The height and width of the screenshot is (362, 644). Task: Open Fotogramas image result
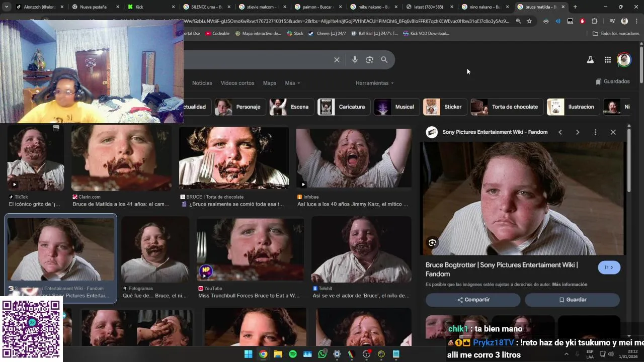155,257
